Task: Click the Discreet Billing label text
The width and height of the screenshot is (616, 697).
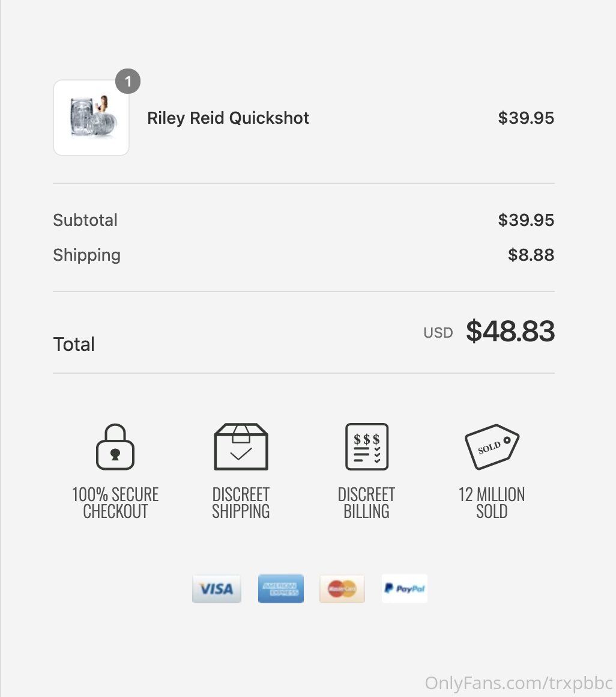Action: pos(367,503)
